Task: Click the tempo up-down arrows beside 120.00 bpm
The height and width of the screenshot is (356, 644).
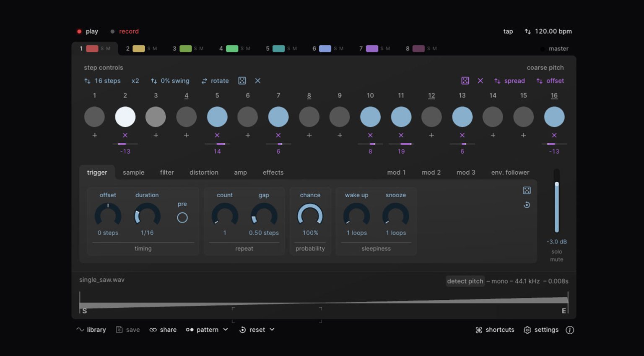Action: [527, 31]
